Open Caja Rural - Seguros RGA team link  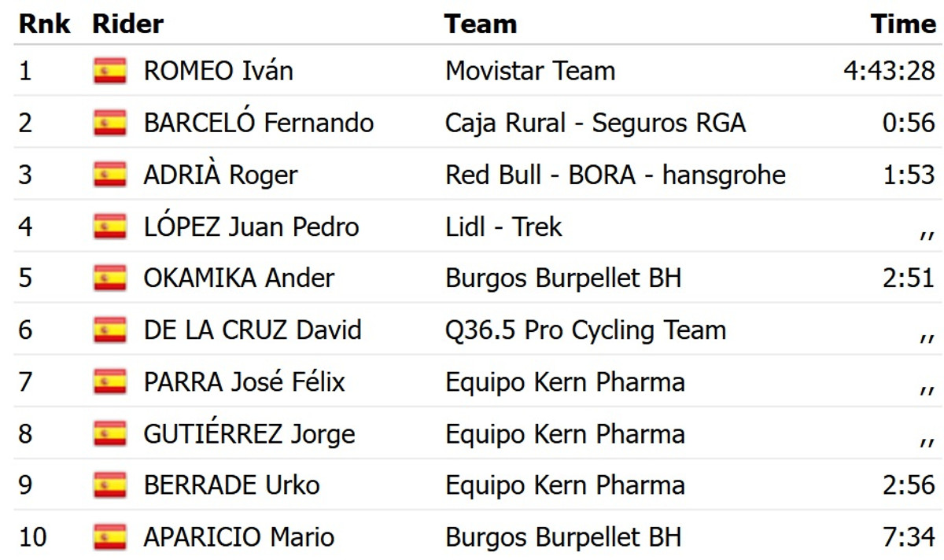pos(596,123)
